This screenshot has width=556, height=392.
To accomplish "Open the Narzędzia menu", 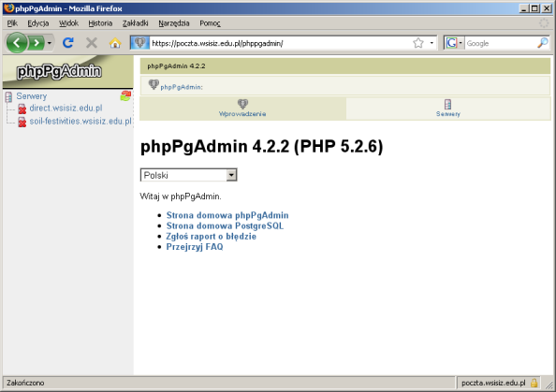I will click(x=174, y=23).
